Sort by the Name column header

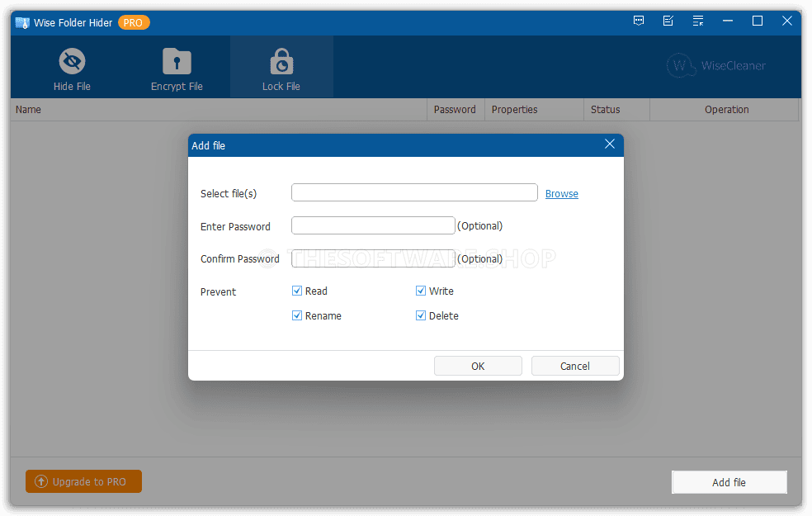coord(219,110)
